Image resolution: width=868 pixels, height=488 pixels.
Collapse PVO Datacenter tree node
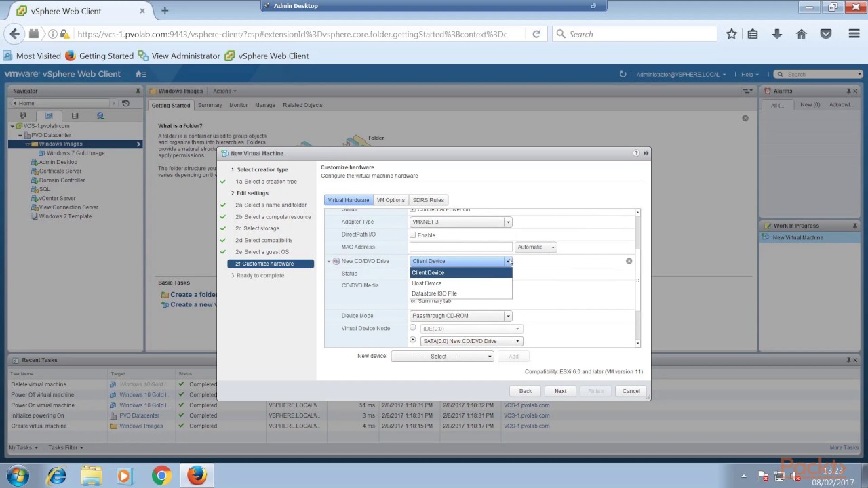[x=20, y=135]
